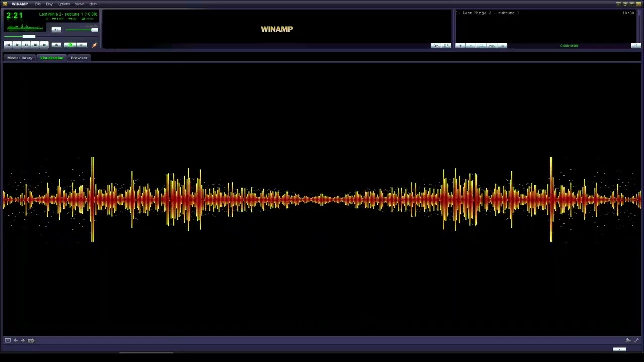Click the orange lightning bolt icon
Viewport: 644px width, 362px height.
[94, 45]
